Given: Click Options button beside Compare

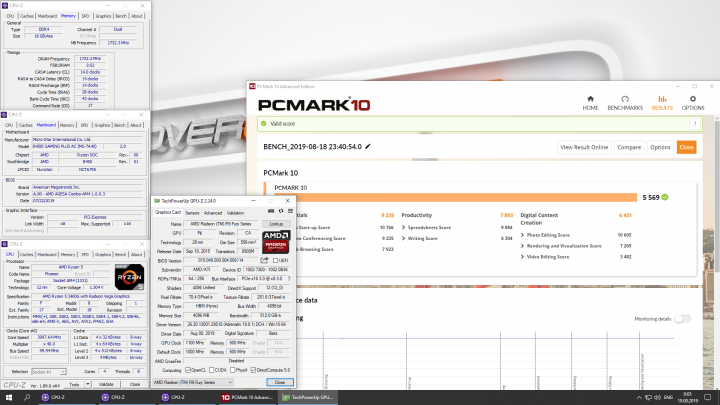Looking at the screenshot, I should (x=660, y=147).
